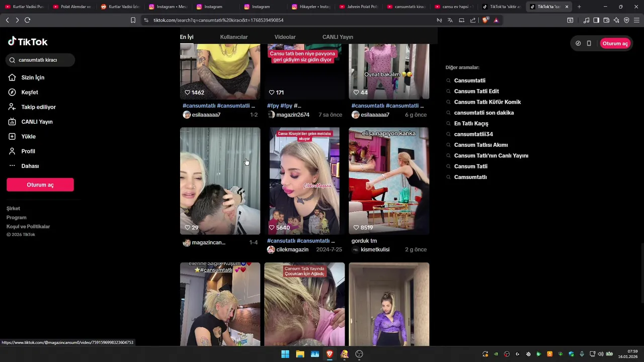Toggle the browser sidebar panel icon

pos(596,20)
